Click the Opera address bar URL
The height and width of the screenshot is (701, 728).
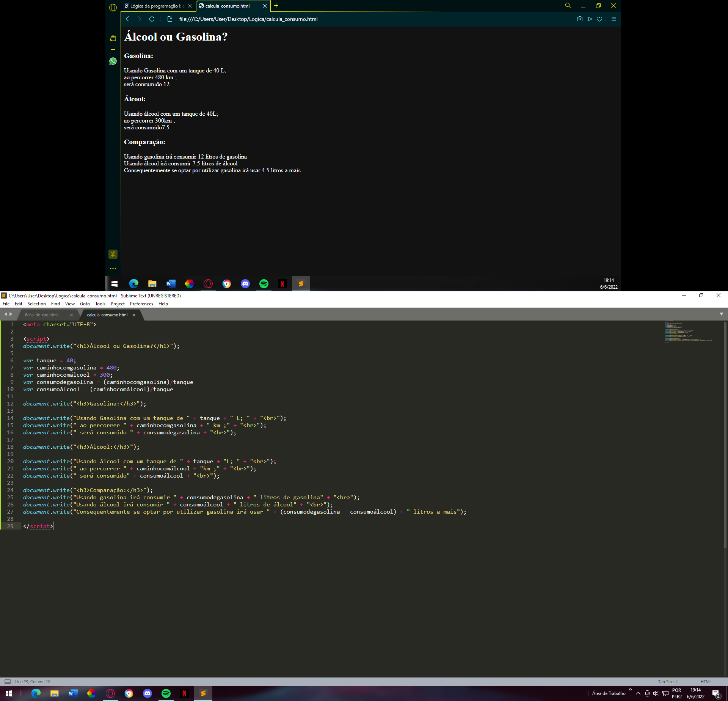click(x=248, y=19)
